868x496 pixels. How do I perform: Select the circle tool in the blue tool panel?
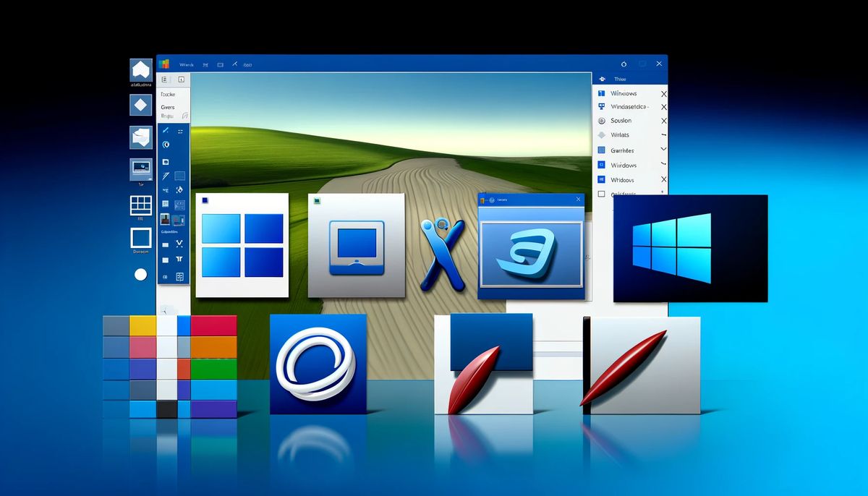(165, 145)
